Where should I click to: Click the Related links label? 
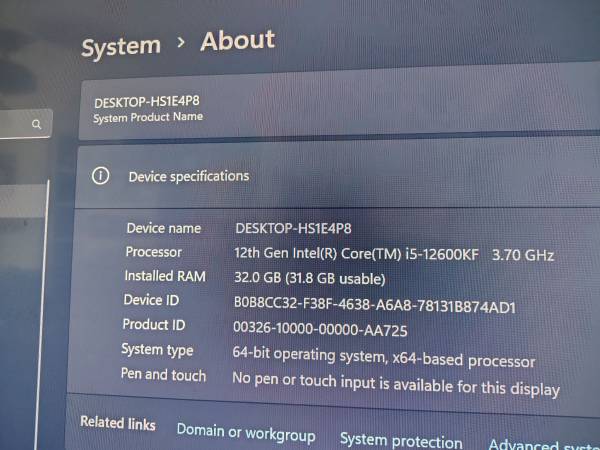(x=118, y=423)
